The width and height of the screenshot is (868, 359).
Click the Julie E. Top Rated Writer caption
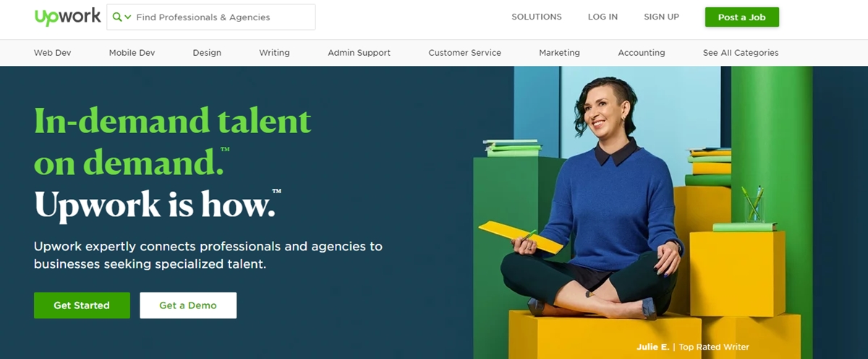[x=693, y=347]
